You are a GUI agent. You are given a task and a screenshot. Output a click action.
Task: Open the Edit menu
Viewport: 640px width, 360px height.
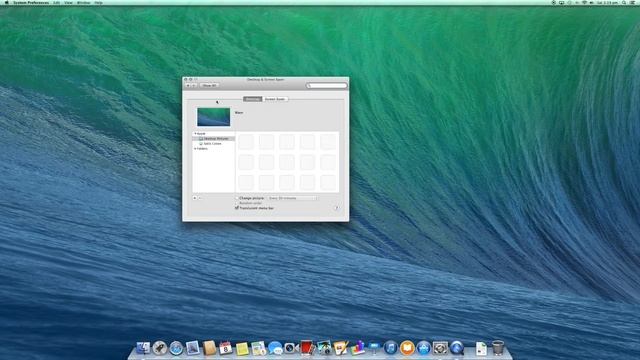pos(57,2)
